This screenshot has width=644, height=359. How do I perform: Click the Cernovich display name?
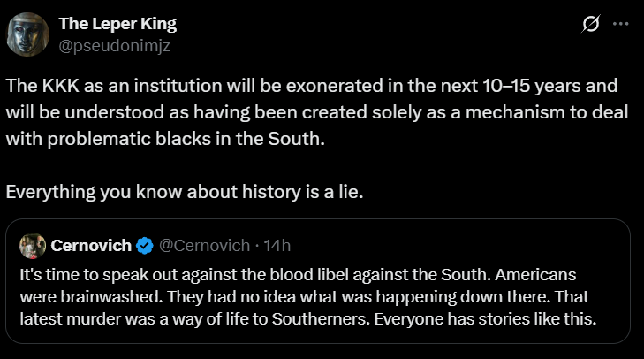[x=92, y=244]
